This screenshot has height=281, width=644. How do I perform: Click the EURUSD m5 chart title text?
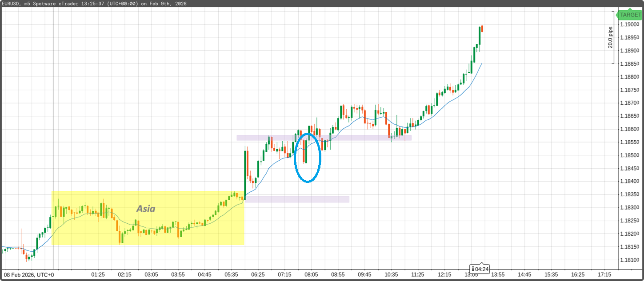tap(93, 4)
